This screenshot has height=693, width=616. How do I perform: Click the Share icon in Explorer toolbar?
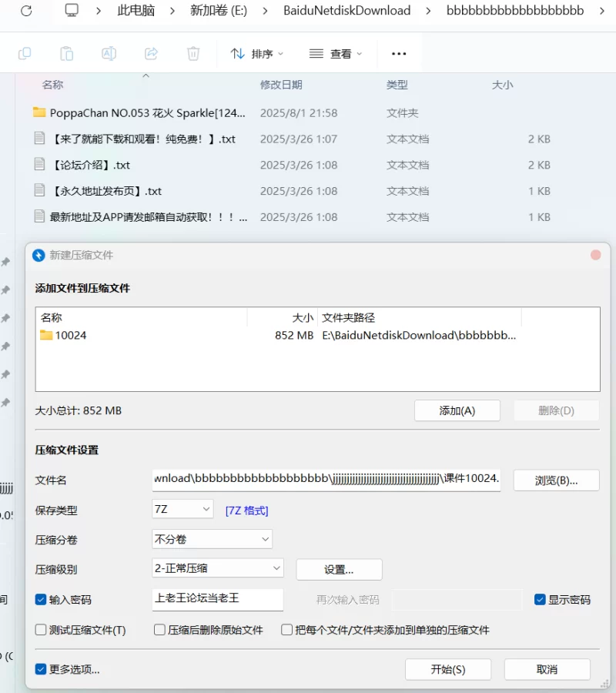pyautogui.click(x=151, y=54)
